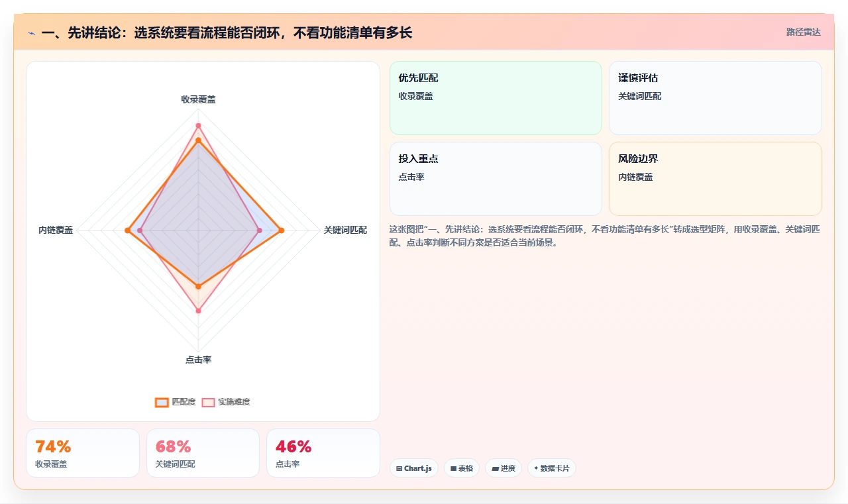Click the description paragraph starting 这张图把

pyautogui.click(x=605, y=236)
